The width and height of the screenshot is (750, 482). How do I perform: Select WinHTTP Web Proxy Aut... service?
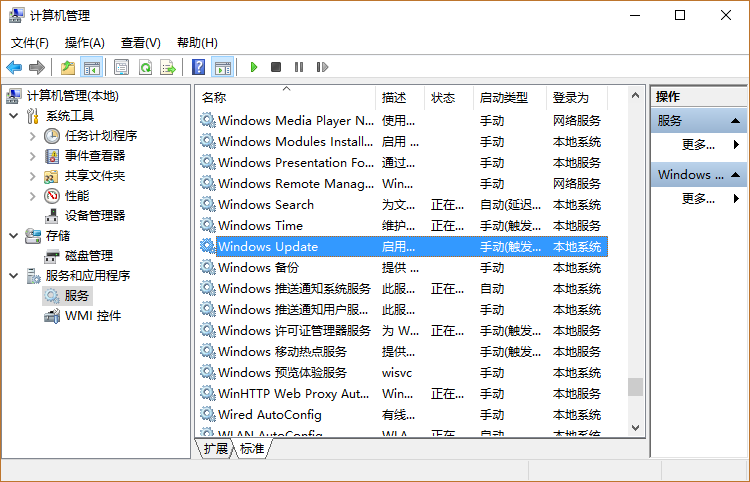pyautogui.click(x=403, y=394)
